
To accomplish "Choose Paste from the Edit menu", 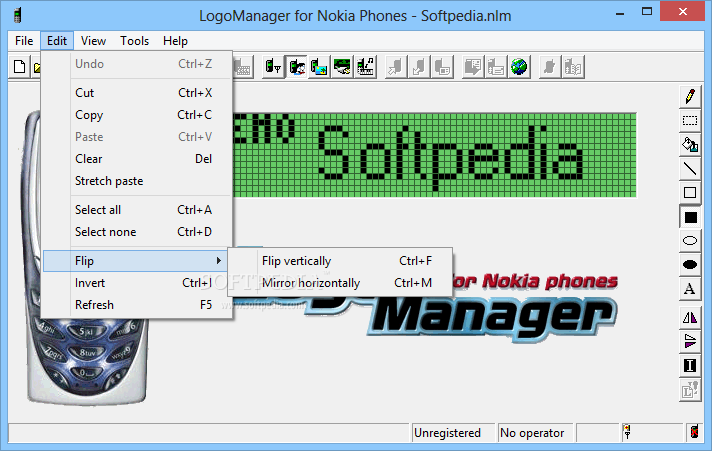I will tap(137, 137).
